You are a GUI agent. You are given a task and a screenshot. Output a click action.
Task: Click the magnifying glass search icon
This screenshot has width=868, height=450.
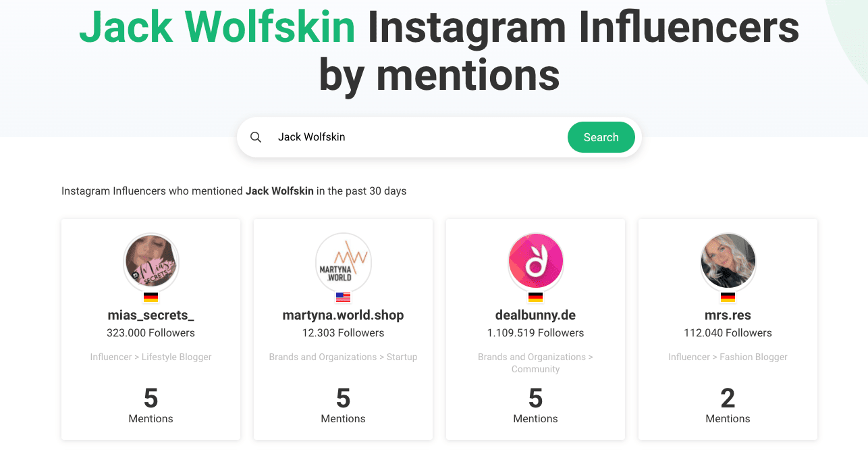point(256,136)
